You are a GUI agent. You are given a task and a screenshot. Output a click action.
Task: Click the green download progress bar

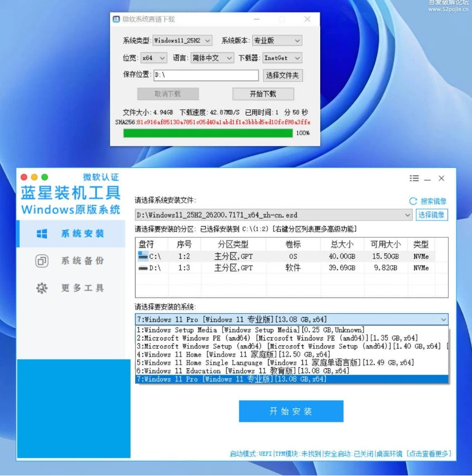tap(206, 133)
